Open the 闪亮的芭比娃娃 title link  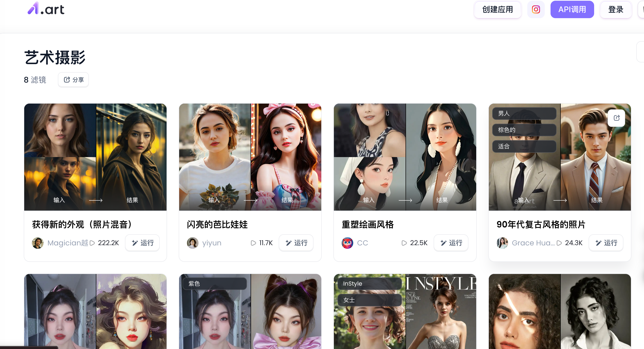pos(217,224)
